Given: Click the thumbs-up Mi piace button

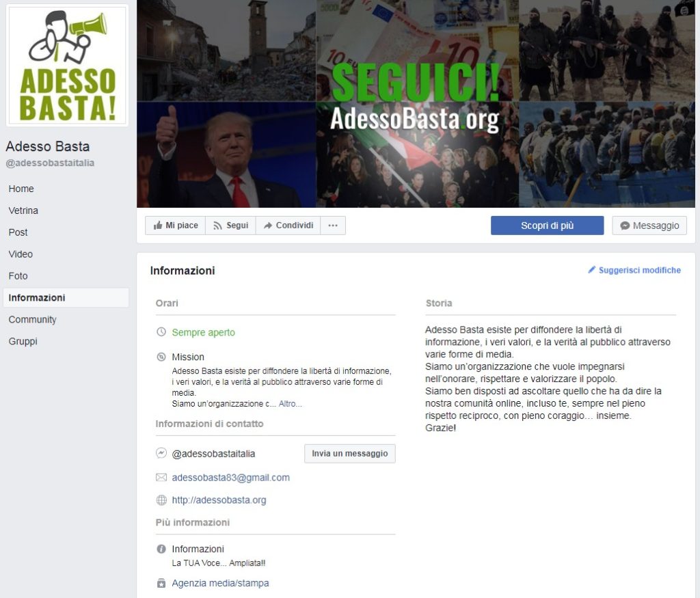Looking at the screenshot, I should click(176, 226).
